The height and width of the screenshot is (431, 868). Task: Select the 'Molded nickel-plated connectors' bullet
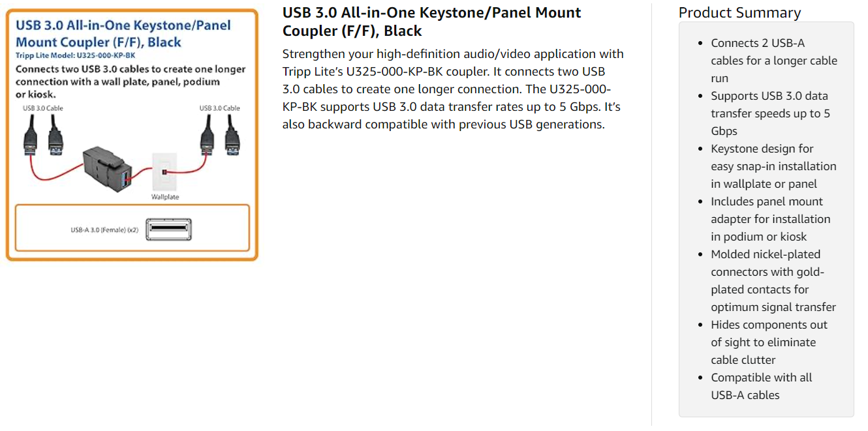coord(773,280)
